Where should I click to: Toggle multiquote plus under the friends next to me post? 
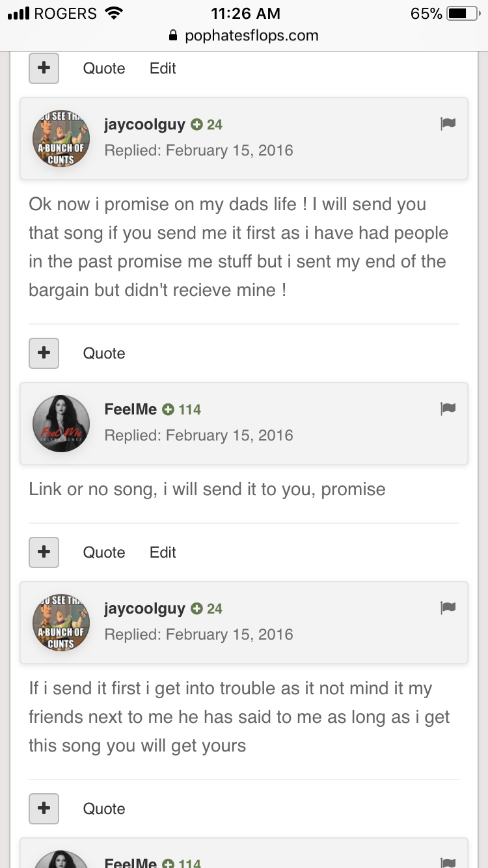point(44,808)
